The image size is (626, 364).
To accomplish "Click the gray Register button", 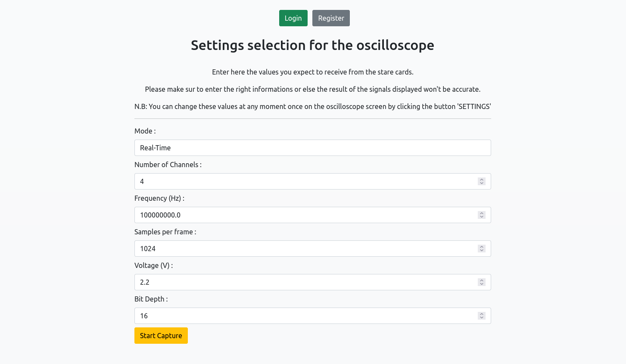I will 331,18.
